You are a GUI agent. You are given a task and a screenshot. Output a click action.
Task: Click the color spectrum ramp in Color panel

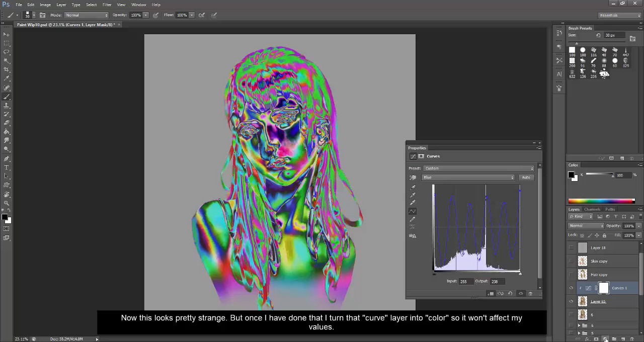[x=601, y=201]
